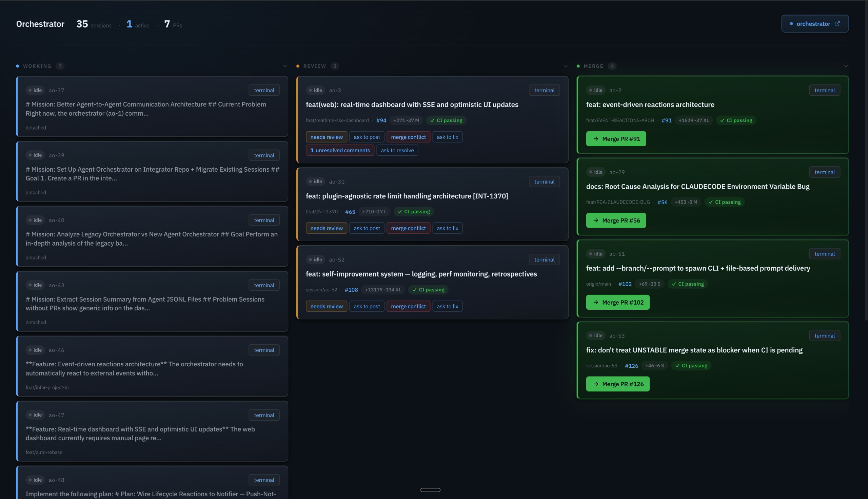868x499 pixels.
Task: Open the PR #56 link
Action: pos(662,202)
